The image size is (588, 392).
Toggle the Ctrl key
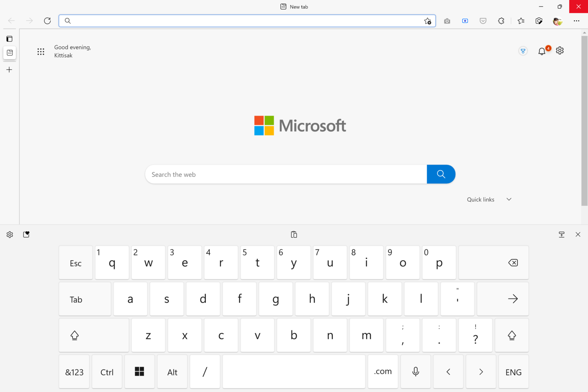[107, 372]
